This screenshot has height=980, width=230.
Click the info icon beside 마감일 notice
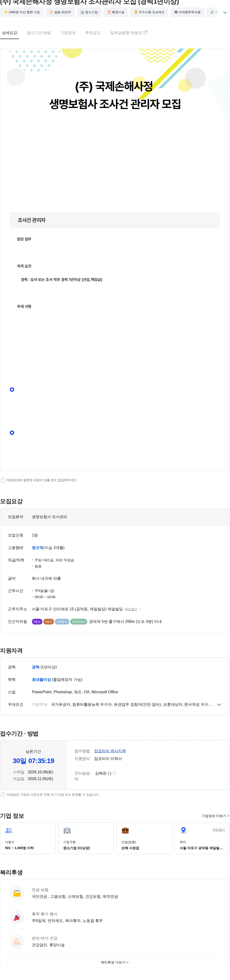(3, 794)
